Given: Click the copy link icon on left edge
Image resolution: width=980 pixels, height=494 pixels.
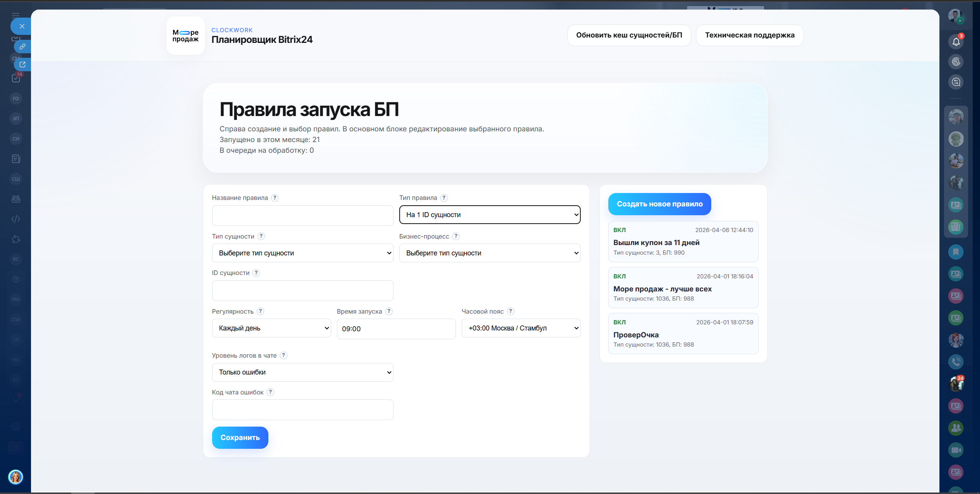Looking at the screenshot, I should (x=23, y=47).
